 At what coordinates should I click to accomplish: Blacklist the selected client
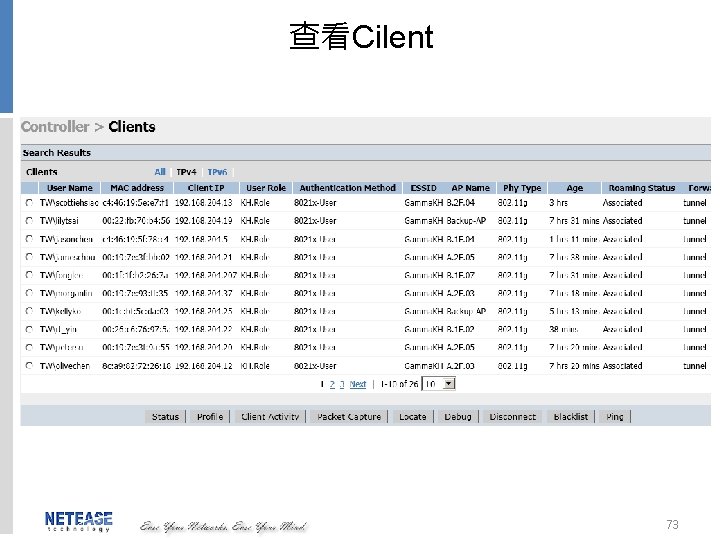[571, 417]
